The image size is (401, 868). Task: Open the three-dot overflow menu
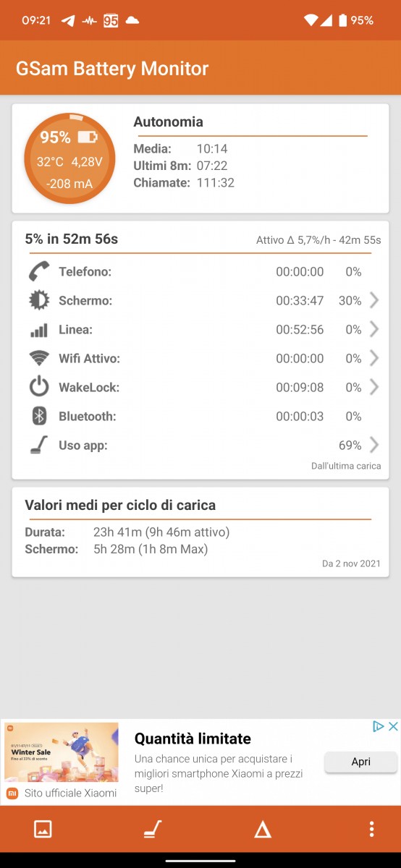(371, 829)
